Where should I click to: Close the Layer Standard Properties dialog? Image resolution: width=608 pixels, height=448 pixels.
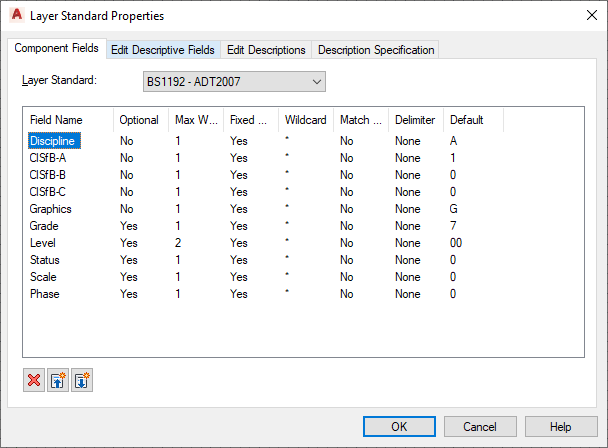(592, 15)
